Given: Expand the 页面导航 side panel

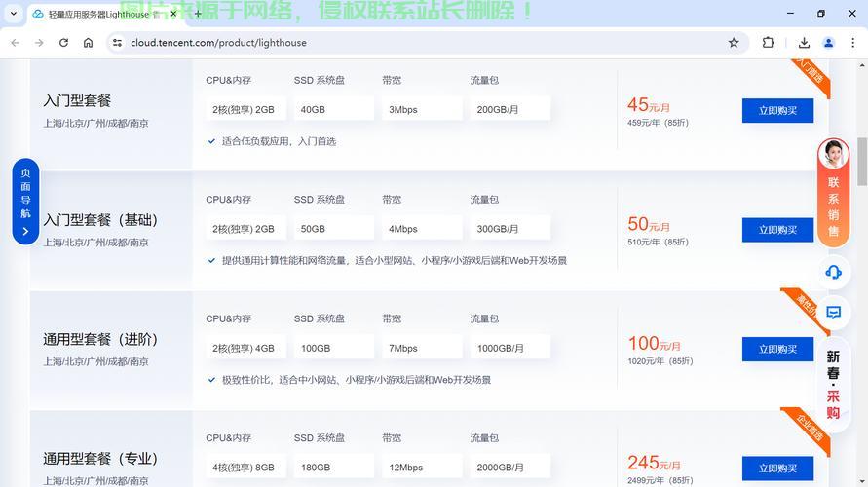Looking at the screenshot, I should [x=25, y=202].
